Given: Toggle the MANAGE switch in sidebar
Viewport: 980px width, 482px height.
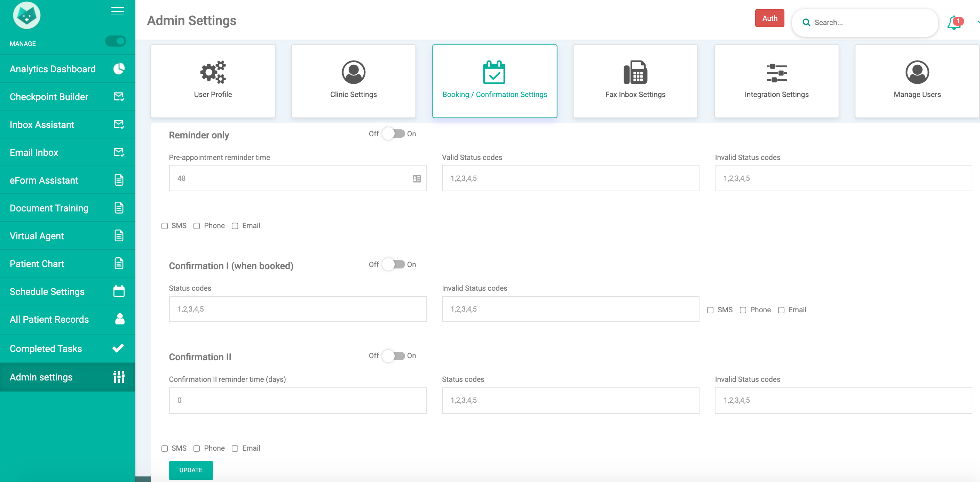Looking at the screenshot, I should click(116, 41).
